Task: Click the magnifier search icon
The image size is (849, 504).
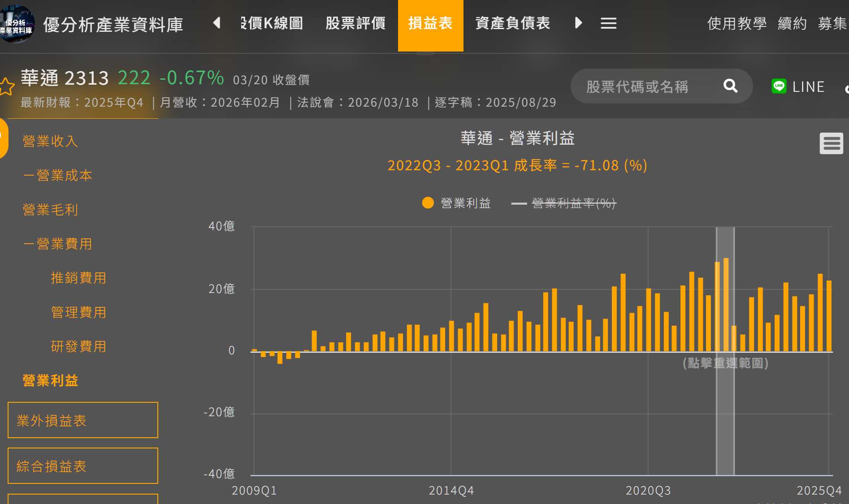Action: (x=730, y=86)
